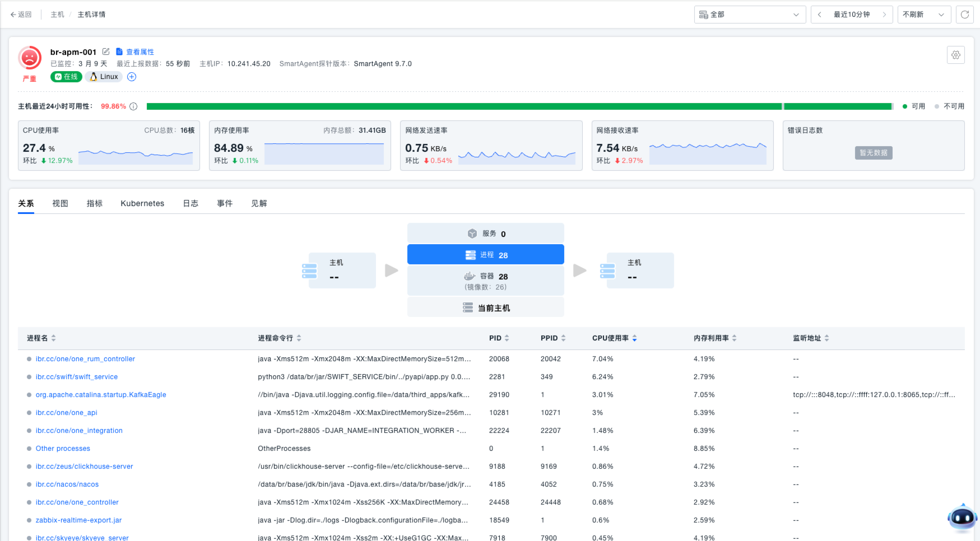
Task: Open ibr.cc/one/one_rum_controller process link
Action: pyautogui.click(x=85, y=359)
